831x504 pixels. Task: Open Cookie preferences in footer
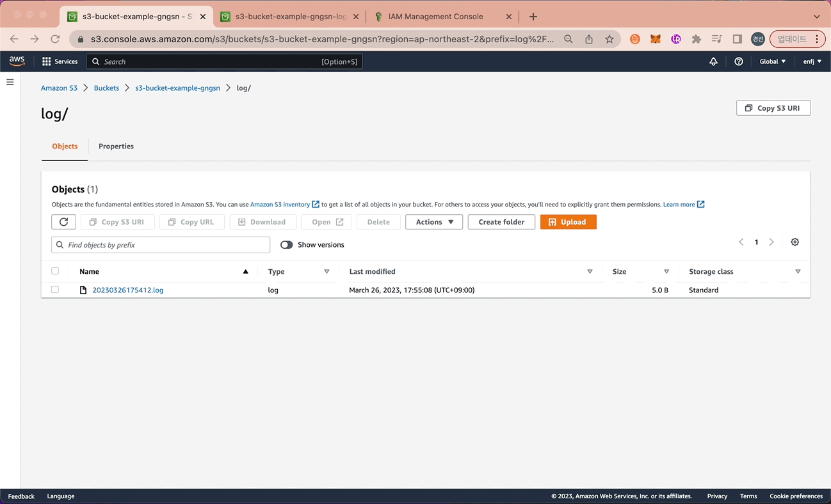796,496
